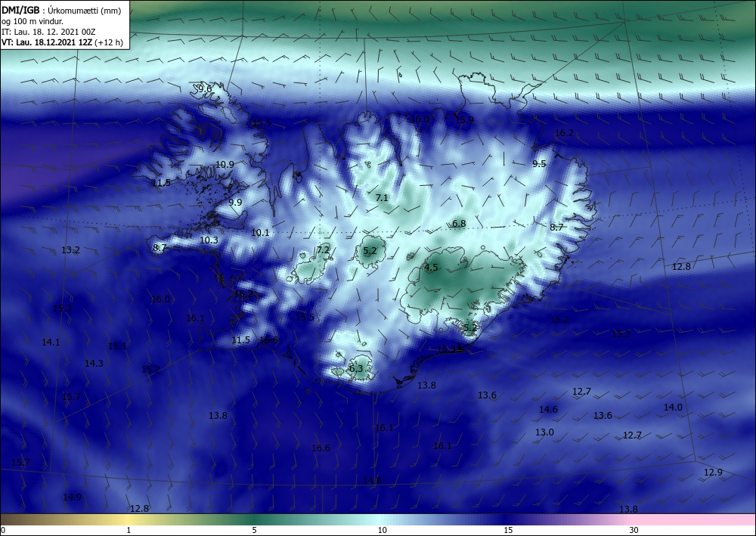Viewport: 756px width, 536px height.
Task: Click the 6.8 map value
Action: pyautogui.click(x=459, y=224)
